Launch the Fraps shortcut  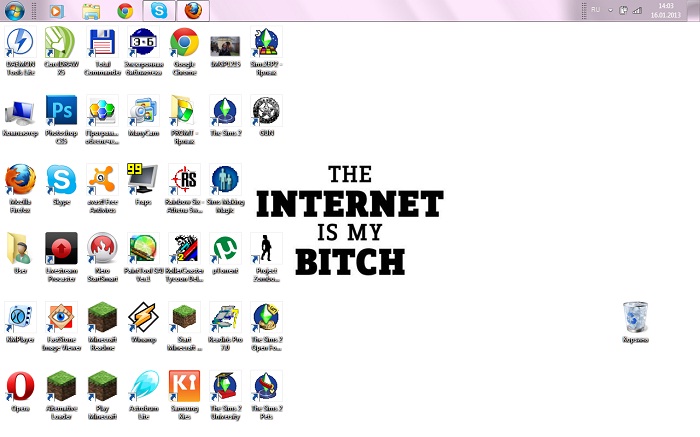tap(143, 179)
